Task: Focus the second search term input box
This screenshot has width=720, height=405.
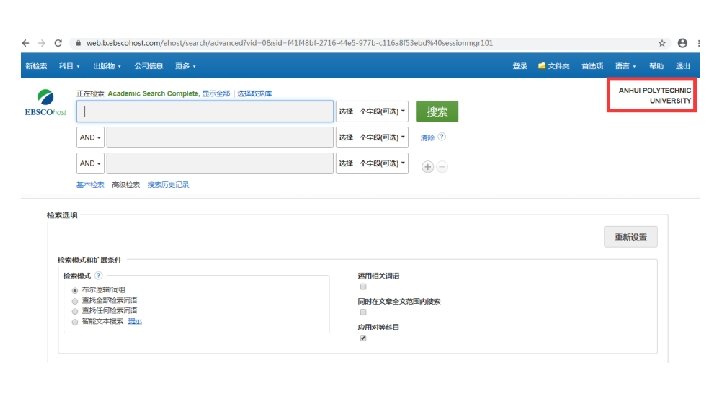Action: [220, 137]
